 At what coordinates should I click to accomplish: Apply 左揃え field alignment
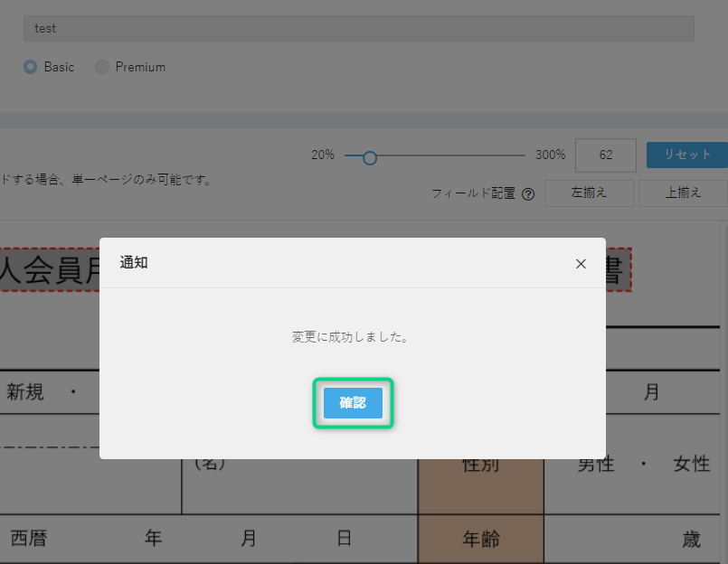(589, 193)
